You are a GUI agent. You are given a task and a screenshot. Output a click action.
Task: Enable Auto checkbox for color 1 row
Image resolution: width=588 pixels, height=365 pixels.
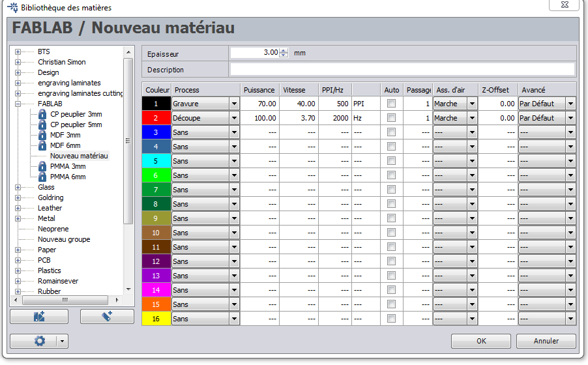click(391, 104)
